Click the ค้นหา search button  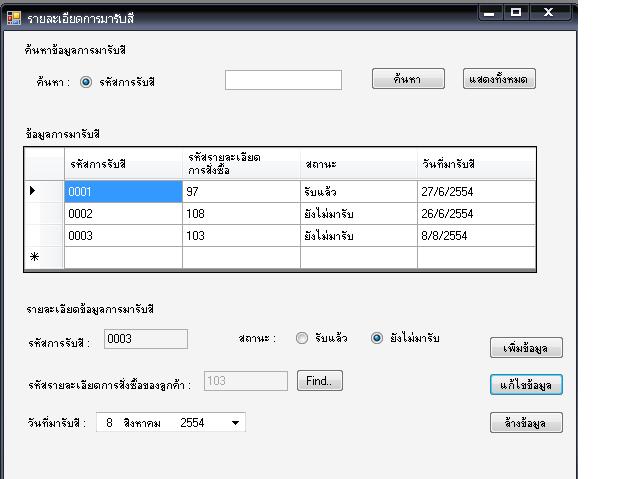(x=408, y=79)
